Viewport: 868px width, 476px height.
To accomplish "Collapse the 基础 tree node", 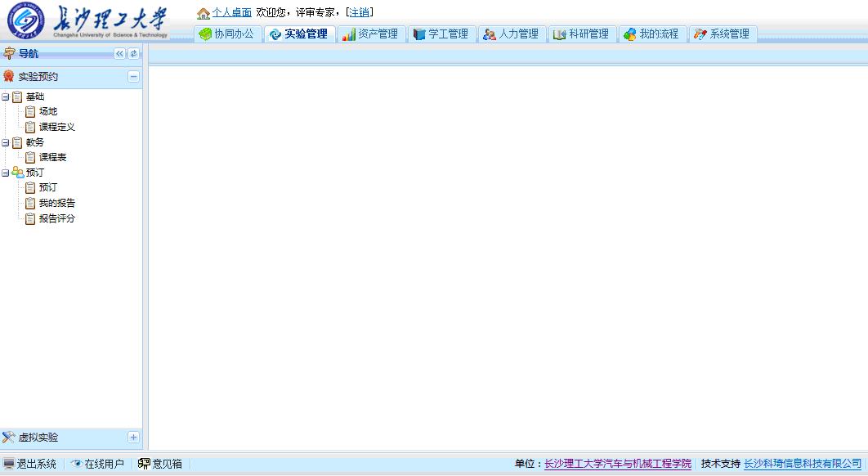I will (x=6, y=97).
